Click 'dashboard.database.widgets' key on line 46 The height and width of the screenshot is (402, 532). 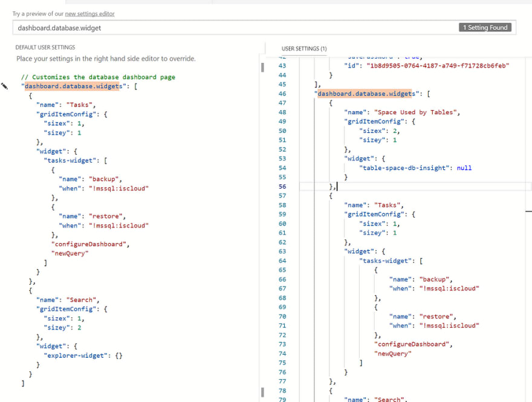point(366,94)
